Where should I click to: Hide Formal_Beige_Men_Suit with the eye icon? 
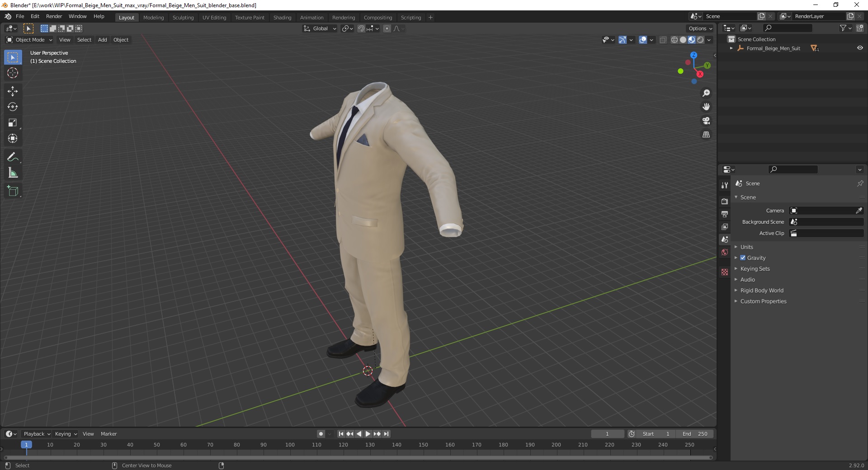tap(860, 48)
